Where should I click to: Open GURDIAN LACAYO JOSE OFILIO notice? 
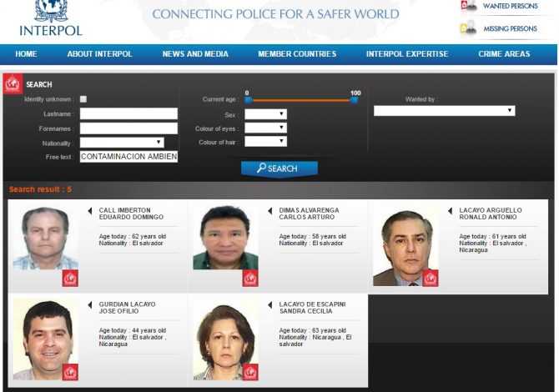[x=127, y=308]
